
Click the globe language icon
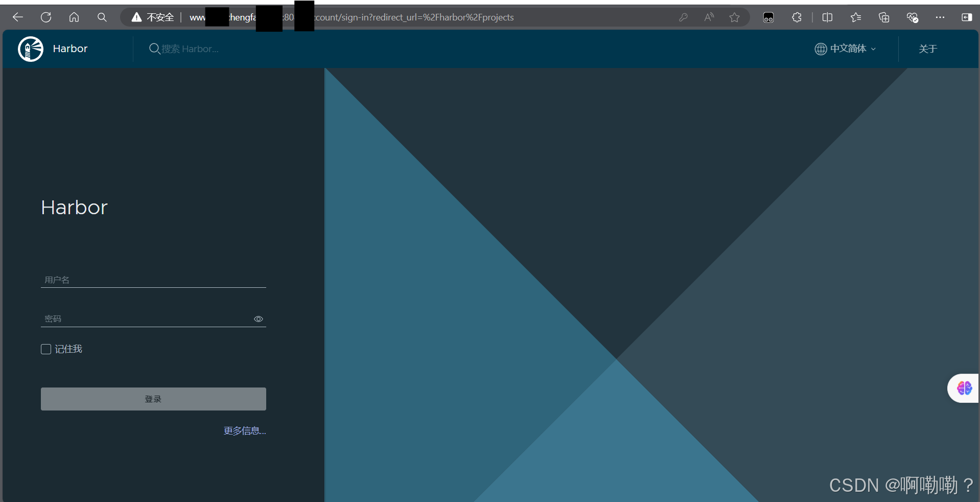821,49
